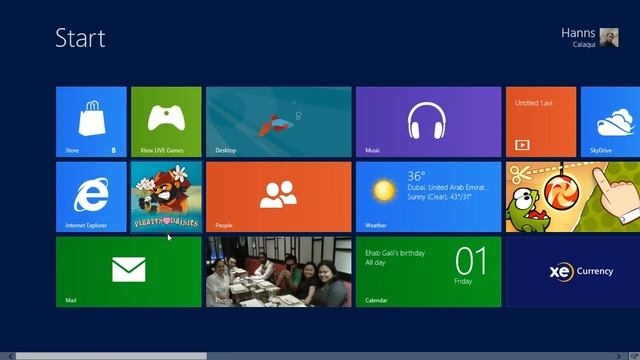Image resolution: width=640 pixels, height=360 pixels.
Task: Click the Hanns user account picture
Action: (609, 38)
